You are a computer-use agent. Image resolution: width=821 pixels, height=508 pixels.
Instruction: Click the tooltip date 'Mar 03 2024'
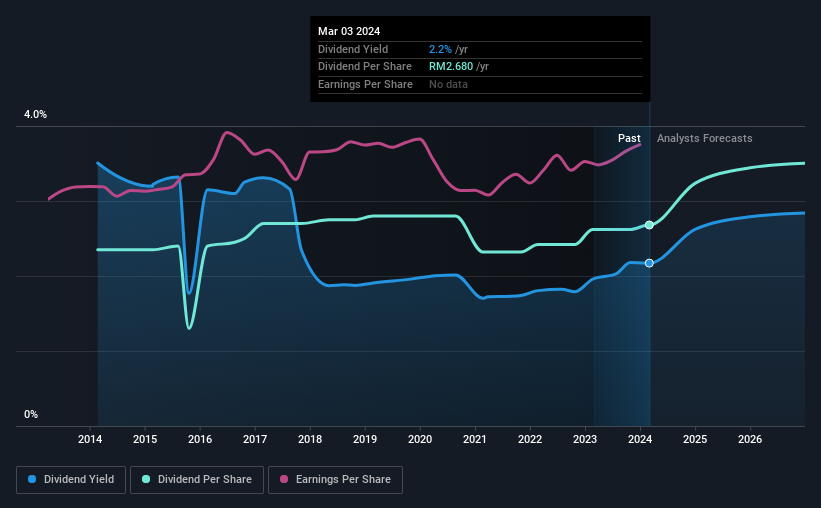(x=349, y=31)
